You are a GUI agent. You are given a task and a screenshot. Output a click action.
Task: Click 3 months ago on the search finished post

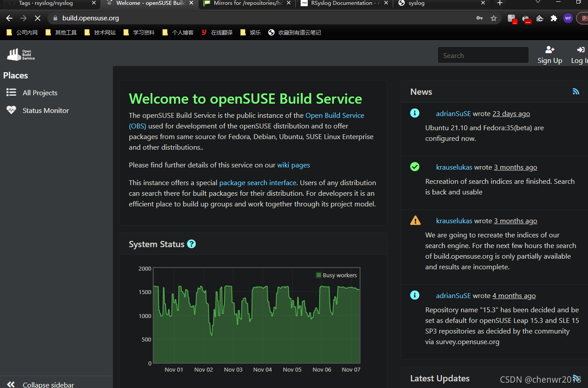pos(515,167)
